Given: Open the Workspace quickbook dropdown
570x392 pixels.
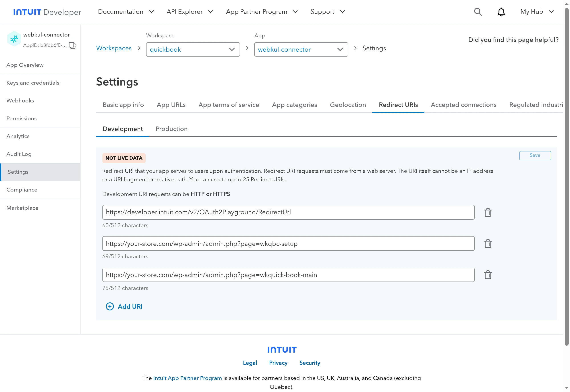Looking at the screenshot, I should (193, 49).
